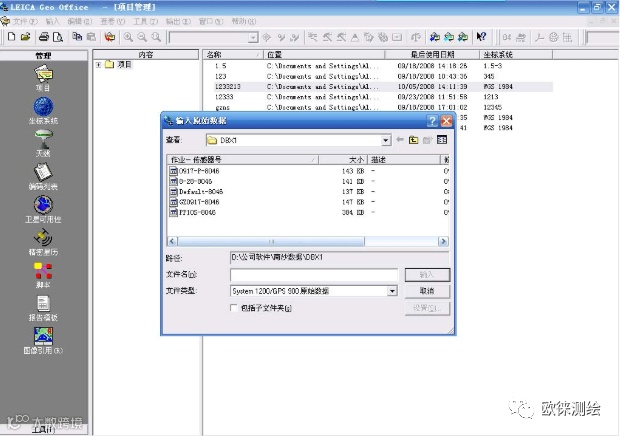Open the 窗口 menu

tap(211, 21)
